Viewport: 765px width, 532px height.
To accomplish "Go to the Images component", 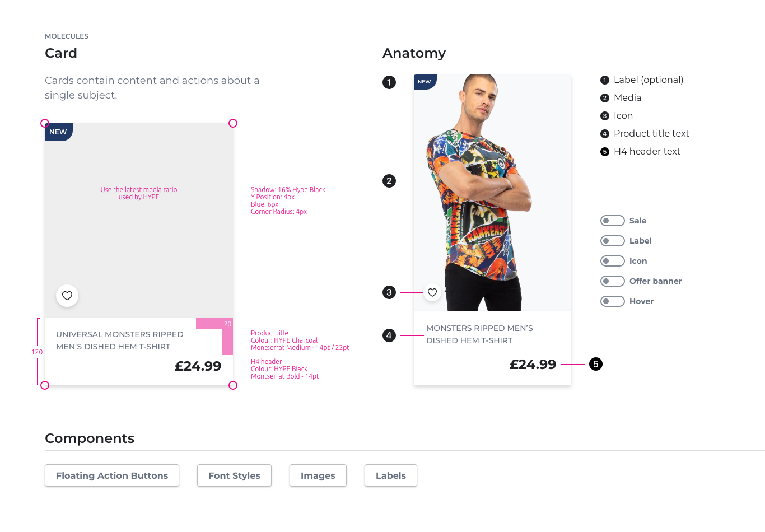I will [318, 475].
